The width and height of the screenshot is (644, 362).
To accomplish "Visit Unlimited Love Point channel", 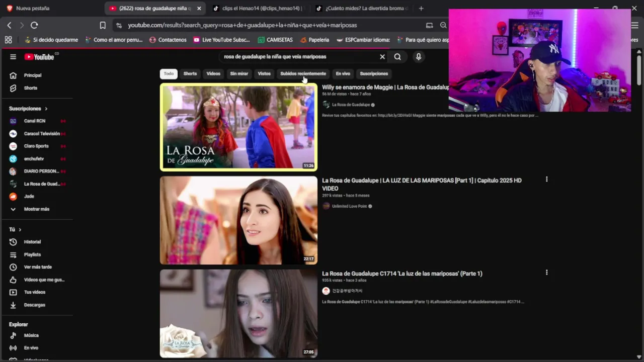I will 349,206.
